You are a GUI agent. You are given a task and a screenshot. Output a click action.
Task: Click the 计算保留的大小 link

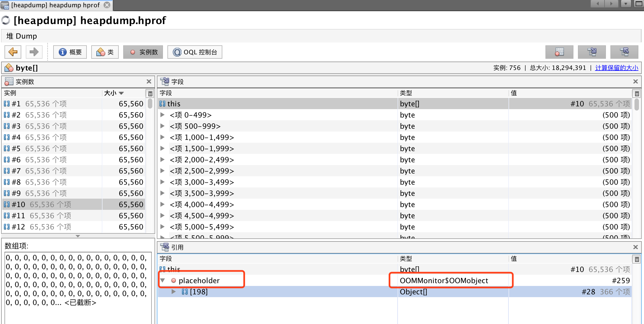(617, 68)
